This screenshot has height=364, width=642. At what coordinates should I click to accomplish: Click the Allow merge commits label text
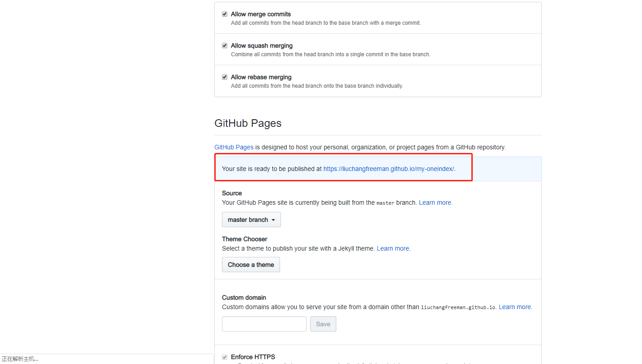(x=261, y=14)
